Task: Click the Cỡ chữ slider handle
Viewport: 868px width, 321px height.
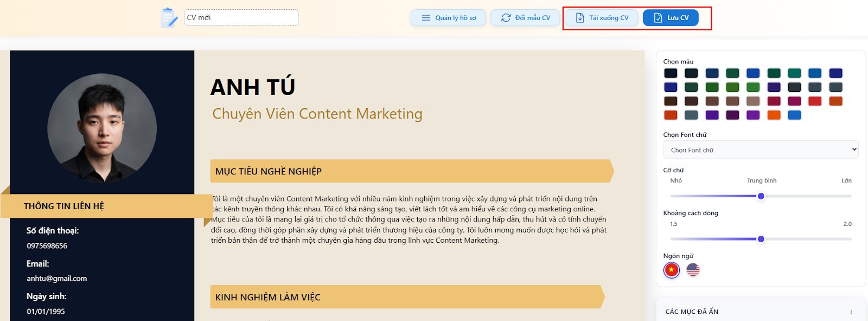Action: [761, 196]
